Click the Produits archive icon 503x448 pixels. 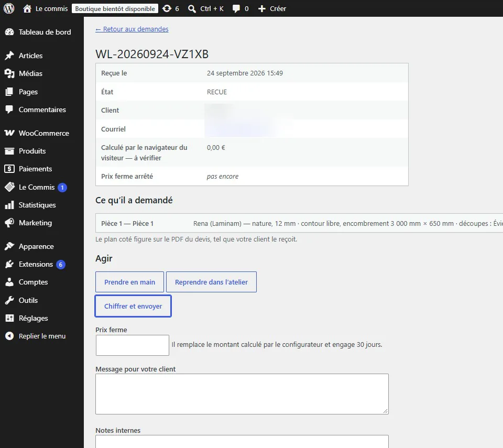(x=9, y=151)
